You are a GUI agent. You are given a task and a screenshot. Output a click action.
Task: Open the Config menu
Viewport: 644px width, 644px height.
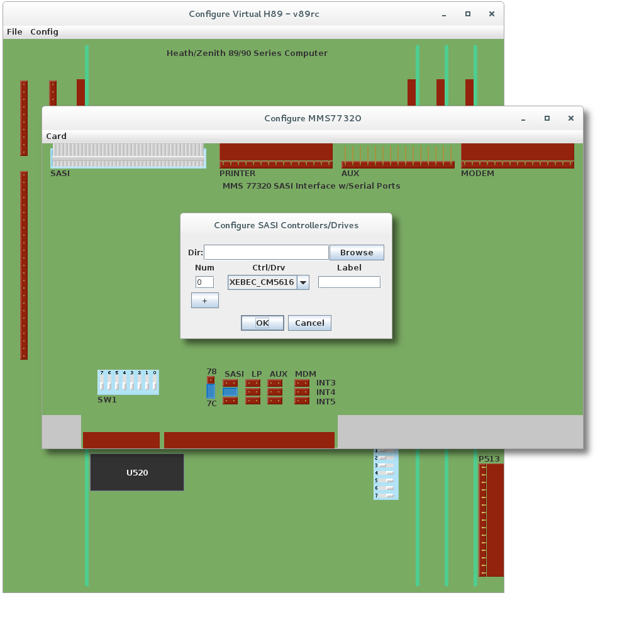44,31
